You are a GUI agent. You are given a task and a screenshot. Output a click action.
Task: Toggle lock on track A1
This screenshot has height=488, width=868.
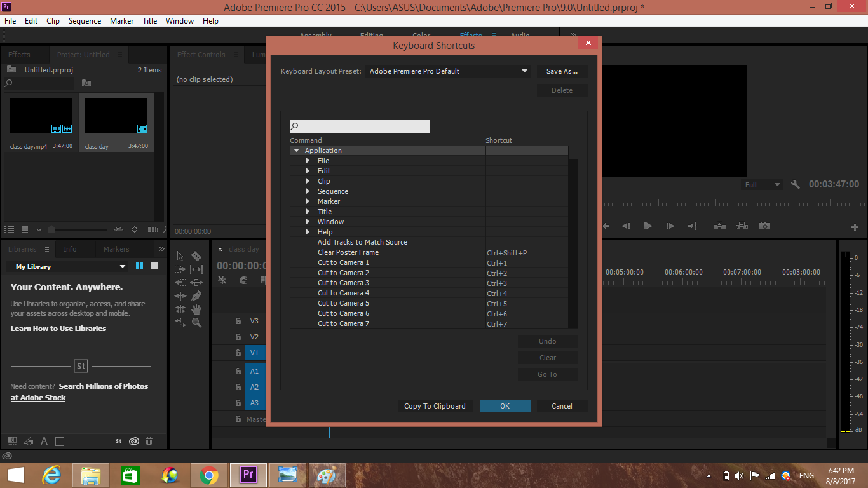[x=238, y=371]
